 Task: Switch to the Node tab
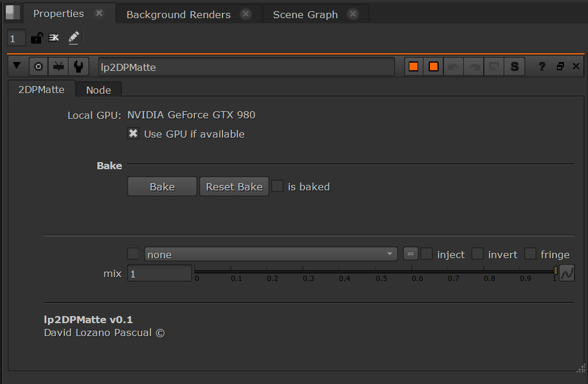[98, 90]
